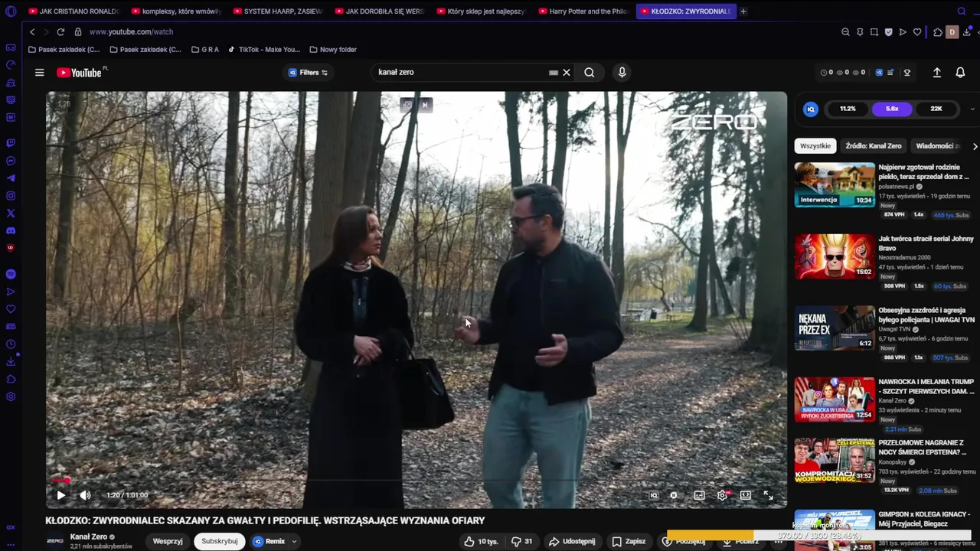Open browser history clock in sidebar
Image resolution: width=980 pixels, height=551 pixels.
pos(11,344)
